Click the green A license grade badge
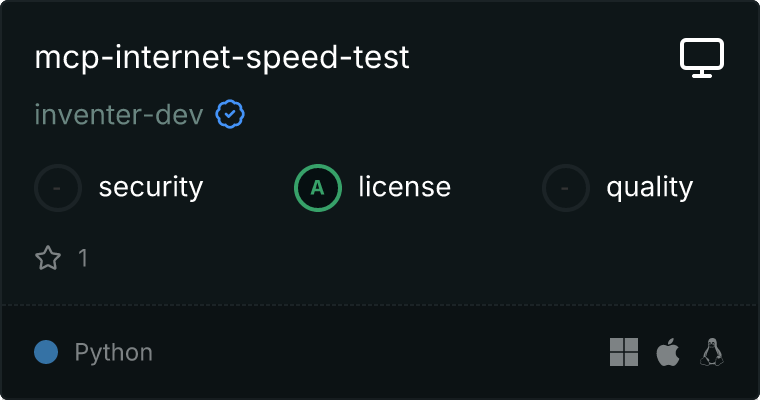Image resolution: width=760 pixels, height=400 pixels. pos(318,187)
